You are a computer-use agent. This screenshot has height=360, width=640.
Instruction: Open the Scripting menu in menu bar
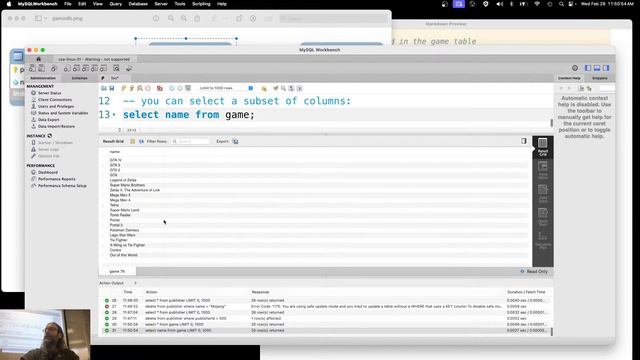201,4
